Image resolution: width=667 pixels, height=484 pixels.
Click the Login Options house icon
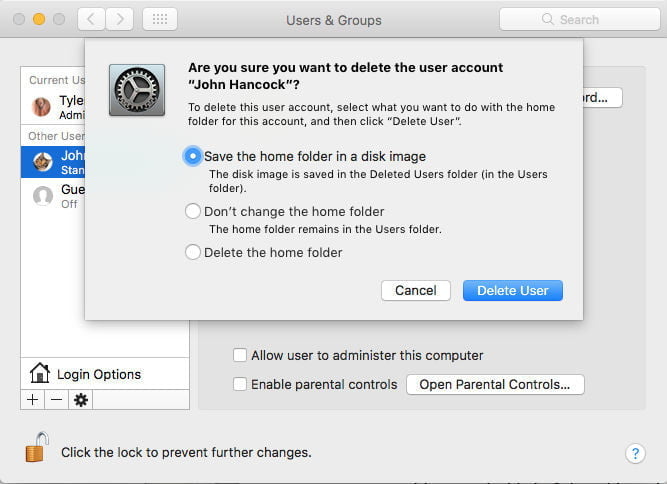[40, 373]
